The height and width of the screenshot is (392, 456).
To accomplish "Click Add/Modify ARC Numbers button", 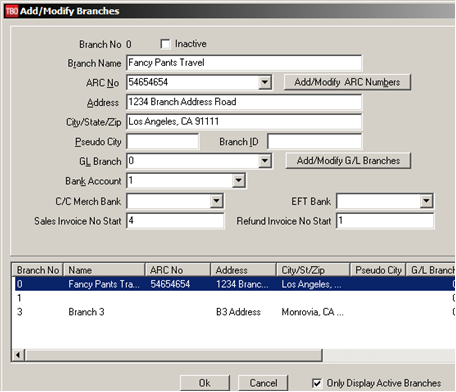I will tap(347, 82).
